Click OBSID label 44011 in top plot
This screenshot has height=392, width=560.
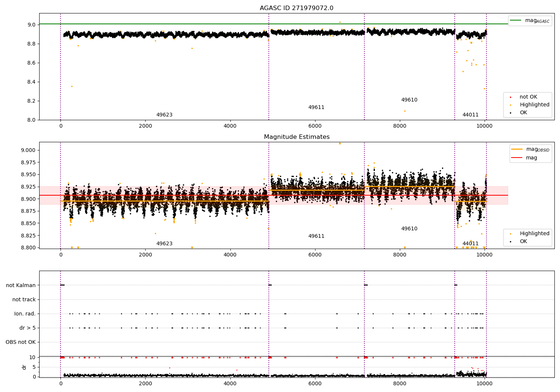coord(470,115)
